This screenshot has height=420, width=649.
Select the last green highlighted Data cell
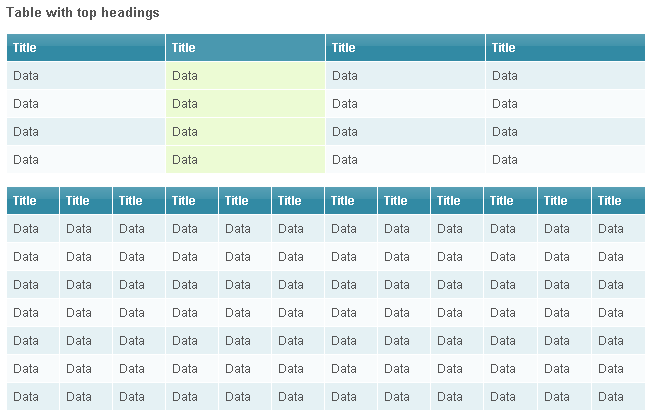pyautogui.click(x=185, y=159)
